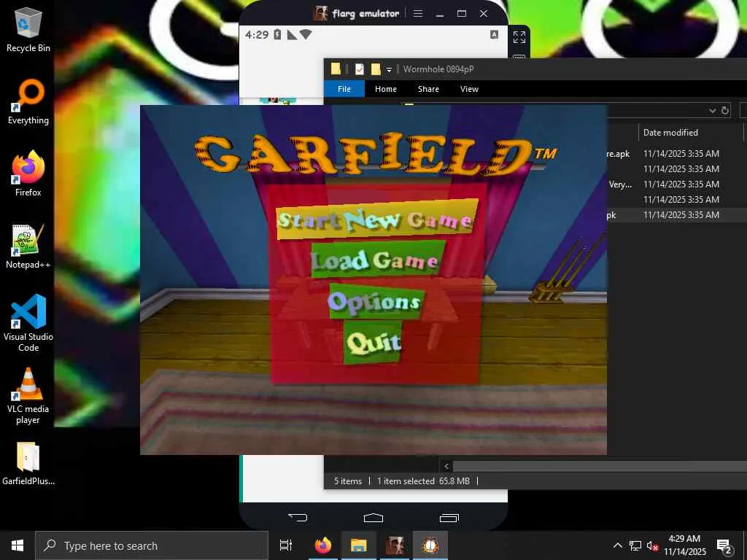Open Windows Start menu
This screenshot has width=747, height=560.
[18, 545]
